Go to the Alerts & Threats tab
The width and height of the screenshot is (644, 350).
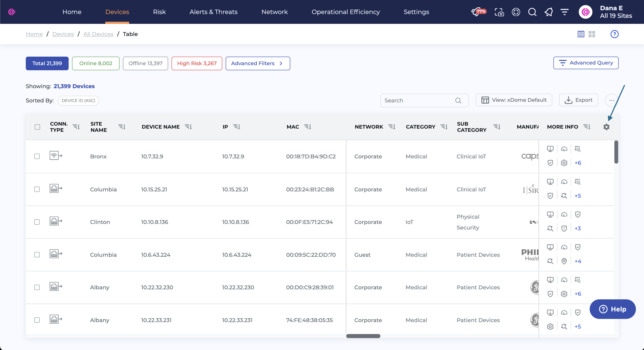pyautogui.click(x=213, y=12)
